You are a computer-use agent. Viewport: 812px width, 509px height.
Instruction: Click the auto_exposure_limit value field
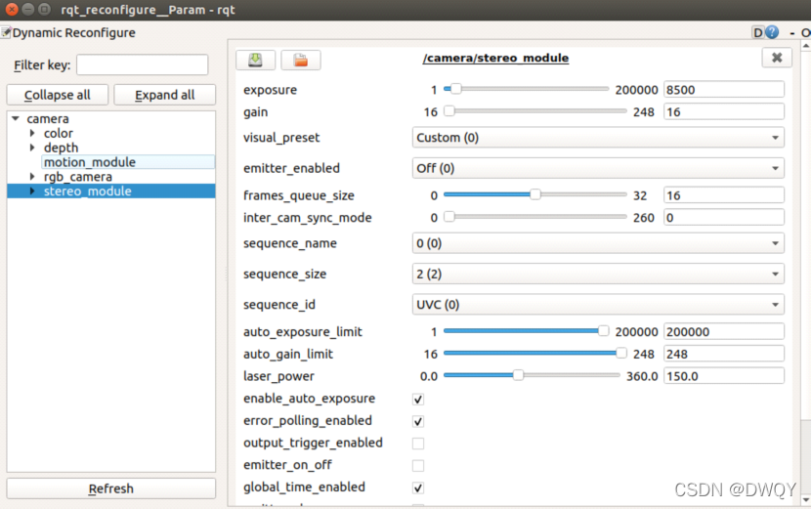724,331
